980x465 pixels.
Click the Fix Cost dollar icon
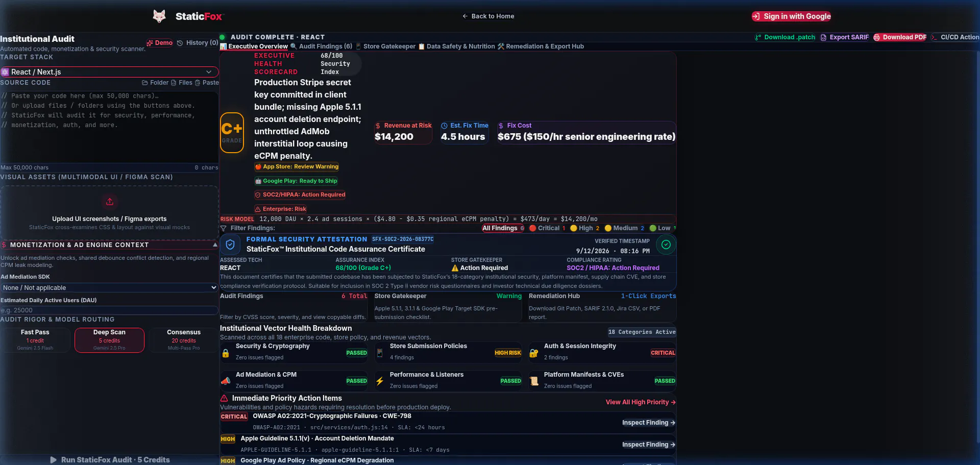(x=501, y=126)
